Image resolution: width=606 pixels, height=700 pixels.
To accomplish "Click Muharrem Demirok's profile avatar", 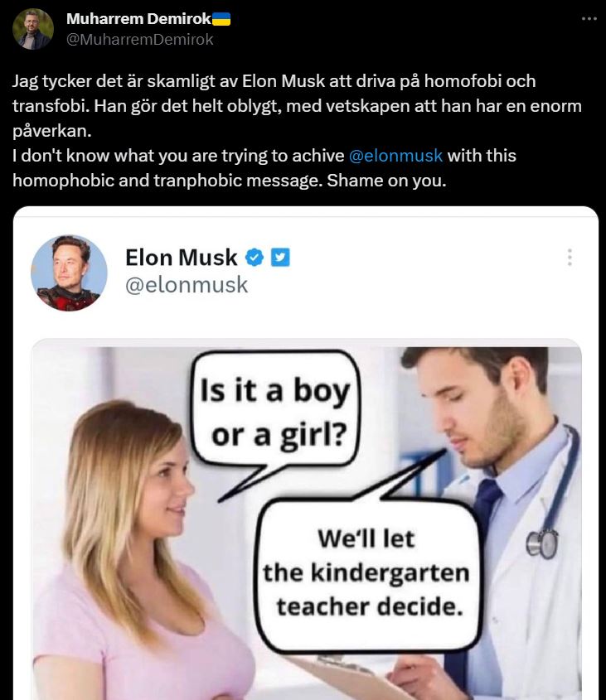I will pos(33,29).
